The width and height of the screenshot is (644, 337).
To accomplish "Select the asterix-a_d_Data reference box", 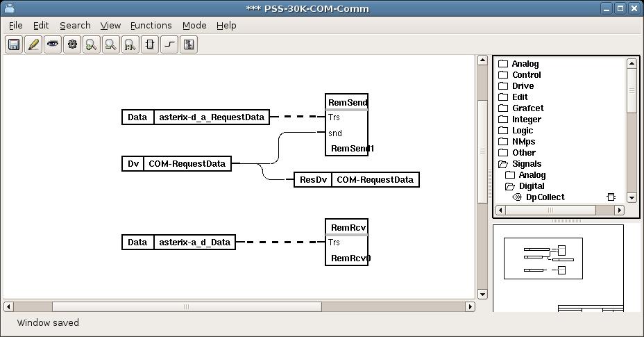I will click(178, 243).
